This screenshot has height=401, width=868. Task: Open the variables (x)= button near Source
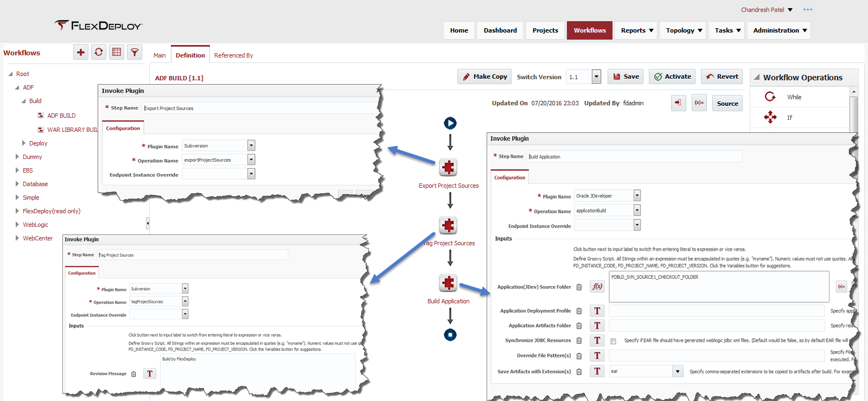[699, 103]
